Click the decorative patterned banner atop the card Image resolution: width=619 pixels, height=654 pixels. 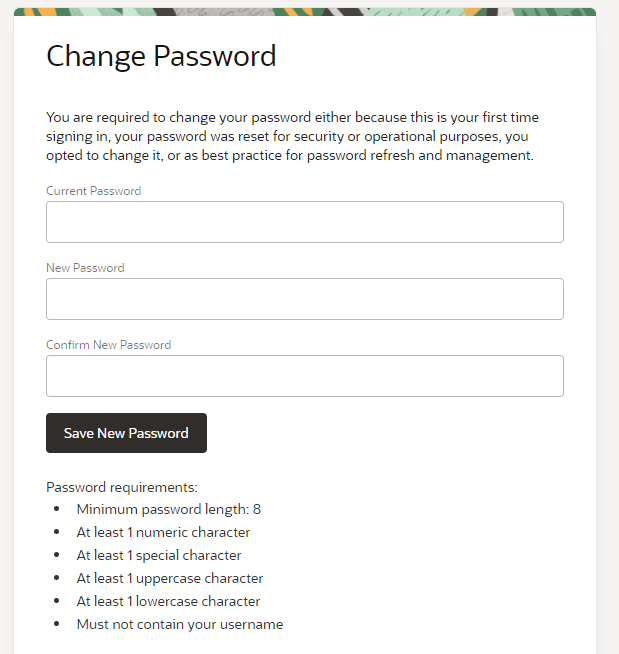pos(304,12)
